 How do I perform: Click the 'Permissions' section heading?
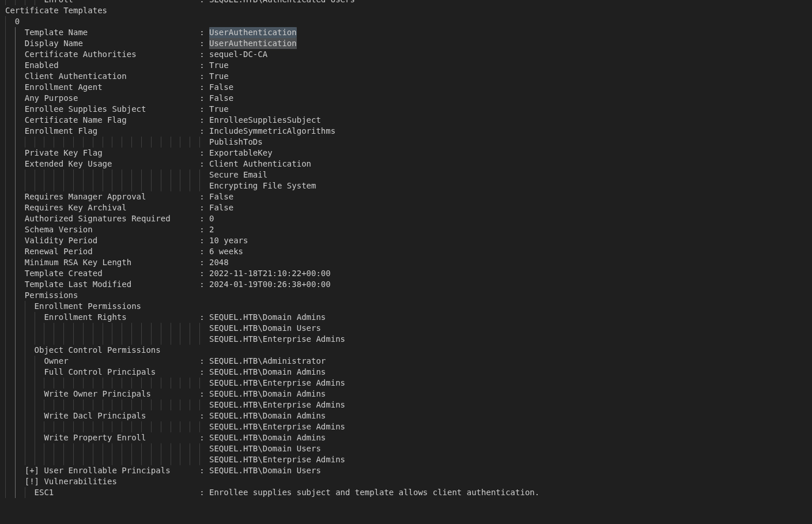click(51, 295)
